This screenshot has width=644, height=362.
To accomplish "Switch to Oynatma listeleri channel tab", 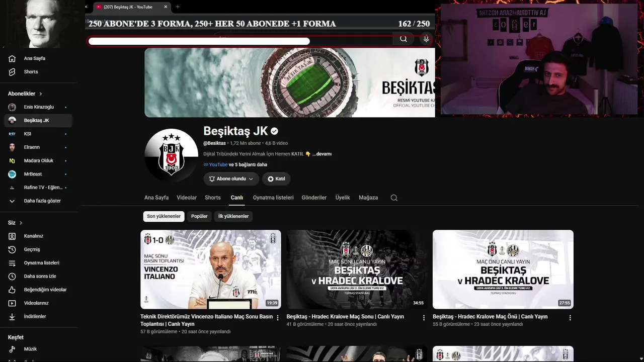I will [x=273, y=198].
